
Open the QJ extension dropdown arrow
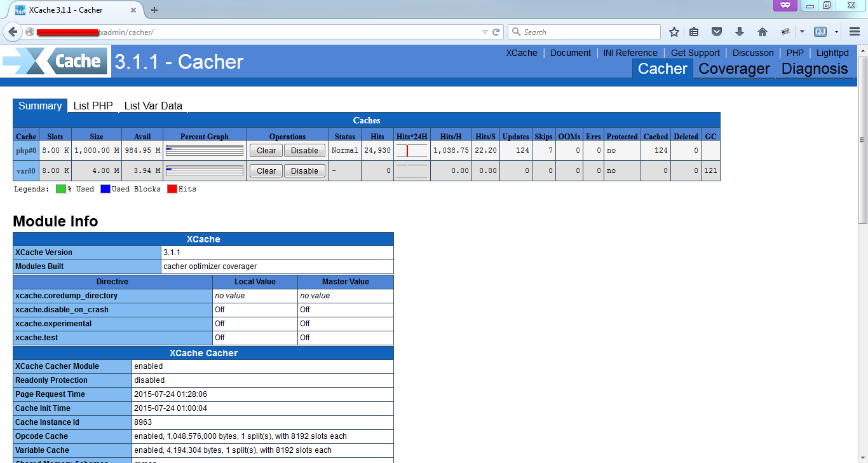(836, 32)
